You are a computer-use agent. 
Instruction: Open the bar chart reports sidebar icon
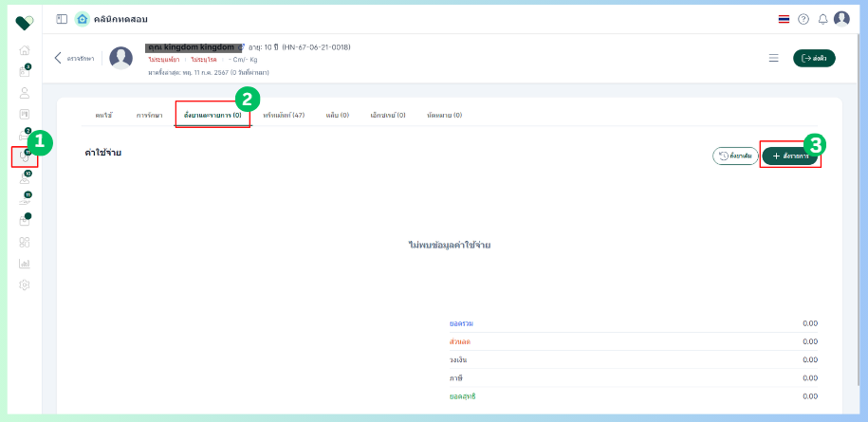[25, 264]
